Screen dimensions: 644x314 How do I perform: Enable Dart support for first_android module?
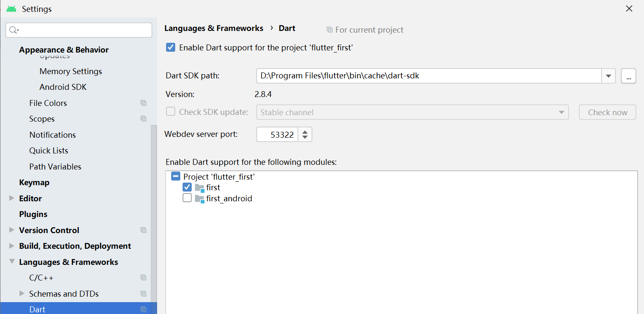(187, 198)
